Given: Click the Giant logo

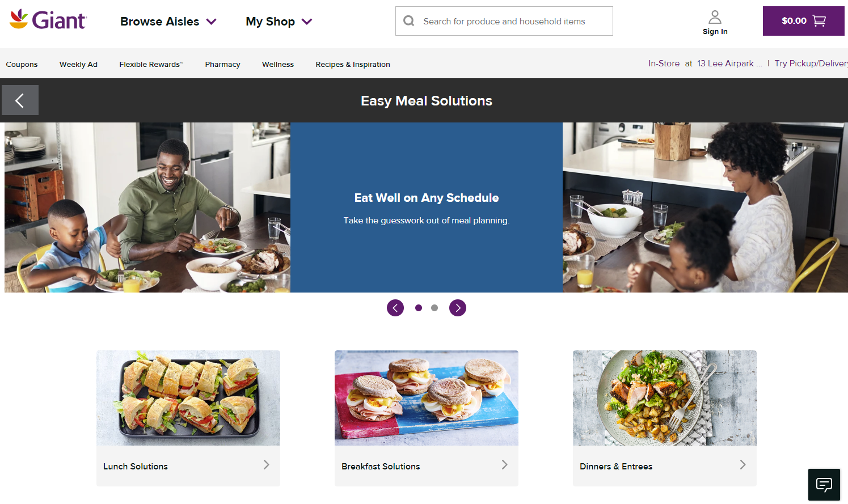Looking at the screenshot, I should coord(48,20).
